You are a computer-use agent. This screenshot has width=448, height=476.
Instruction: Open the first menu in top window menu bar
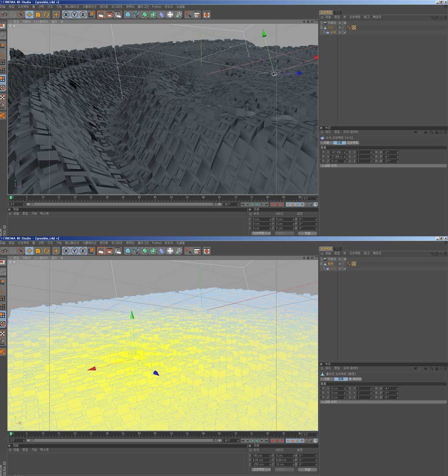click(3, 7)
